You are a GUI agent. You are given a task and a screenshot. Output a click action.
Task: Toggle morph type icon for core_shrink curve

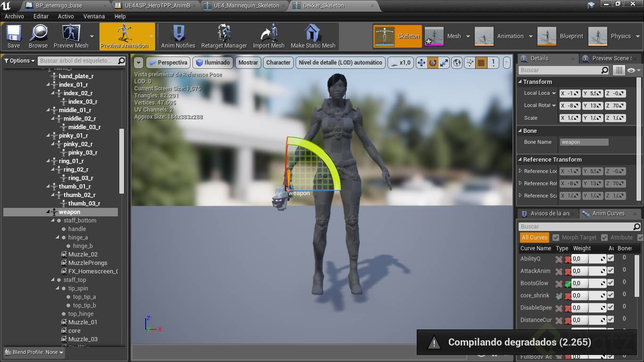559,296
